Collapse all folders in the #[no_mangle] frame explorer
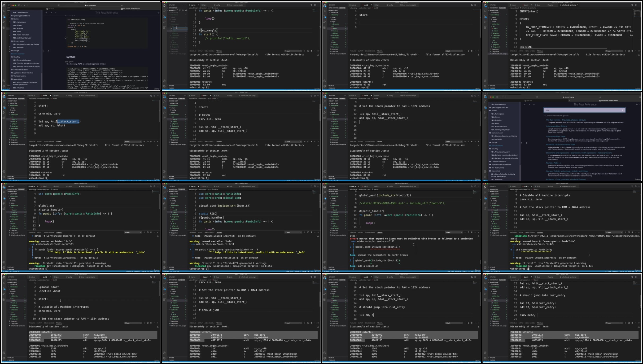The height and width of the screenshot is (364, 643). (x=186, y=10)
